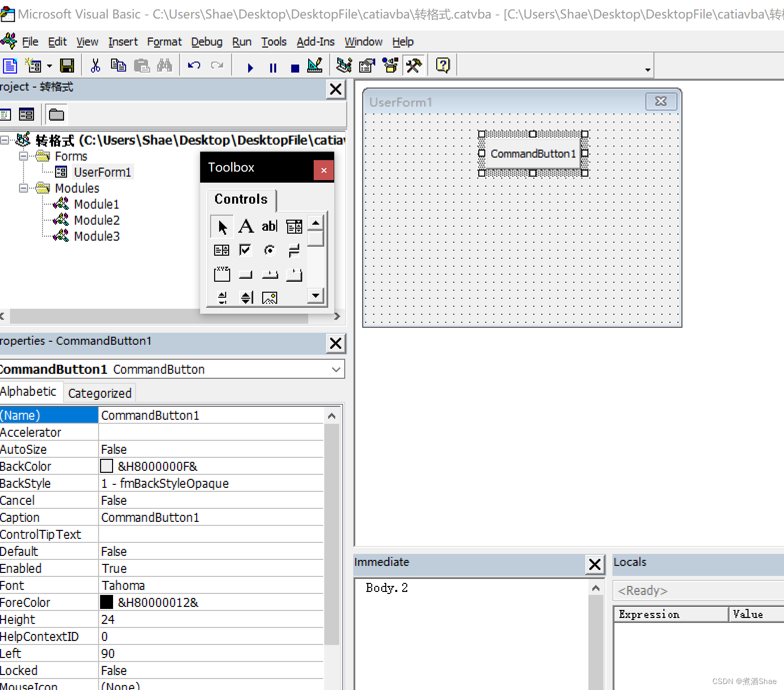This screenshot has width=784, height=690.
Task: Click the Cut scissors icon
Action: (95, 66)
